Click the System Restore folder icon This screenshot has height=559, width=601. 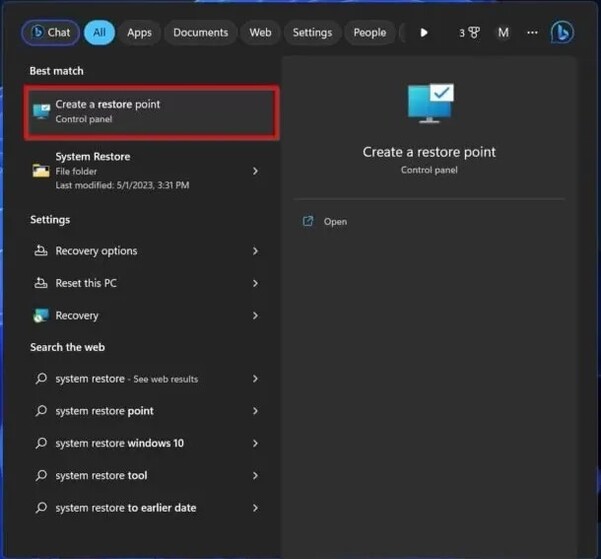[41, 171]
